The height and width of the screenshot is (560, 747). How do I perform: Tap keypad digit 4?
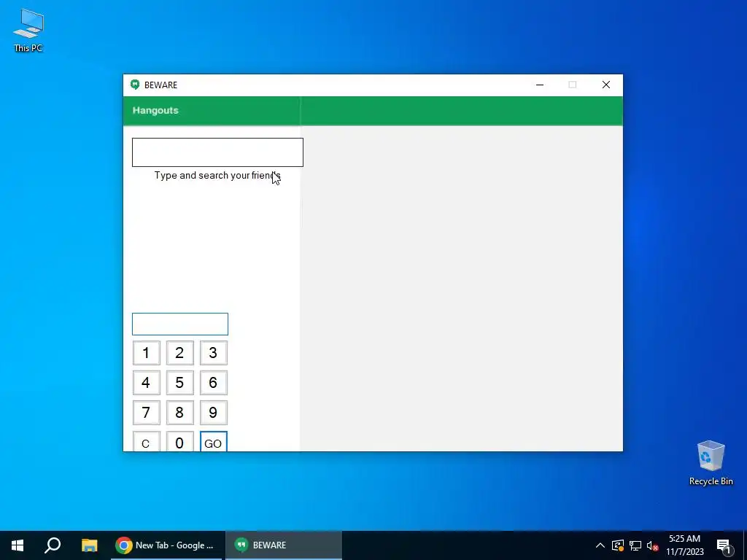point(146,382)
